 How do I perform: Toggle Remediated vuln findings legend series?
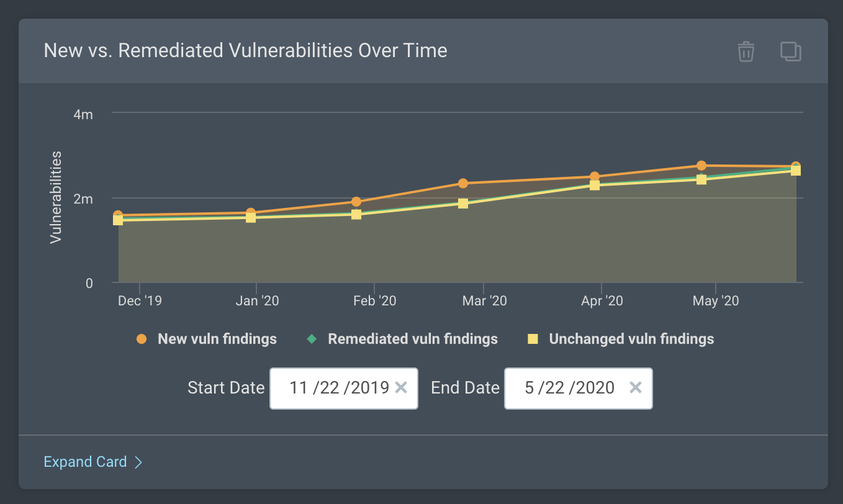pos(412,339)
